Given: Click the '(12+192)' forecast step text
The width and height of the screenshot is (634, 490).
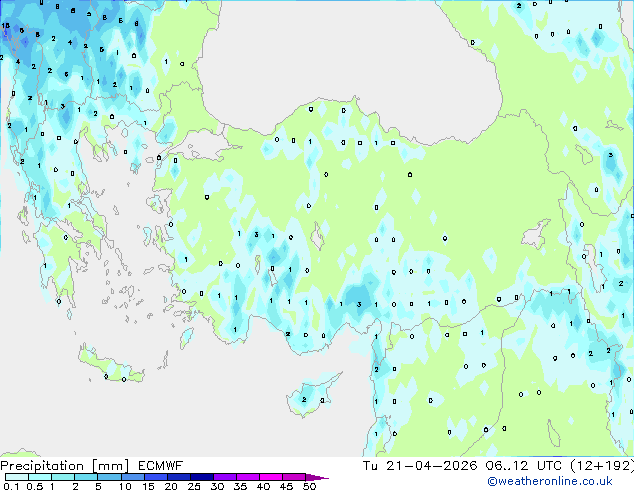Looking at the screenshot, I should (x=602, y=466).
